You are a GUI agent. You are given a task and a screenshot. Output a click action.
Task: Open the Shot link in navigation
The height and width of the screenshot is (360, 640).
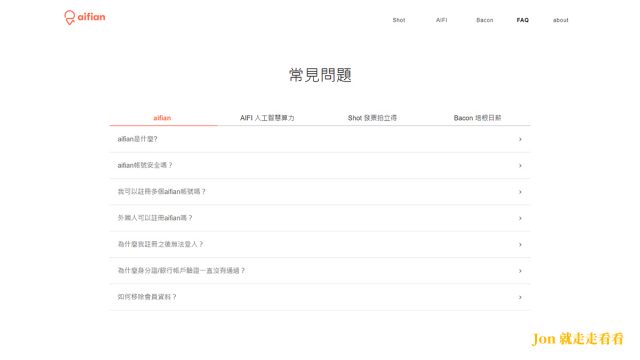point(399,20)
